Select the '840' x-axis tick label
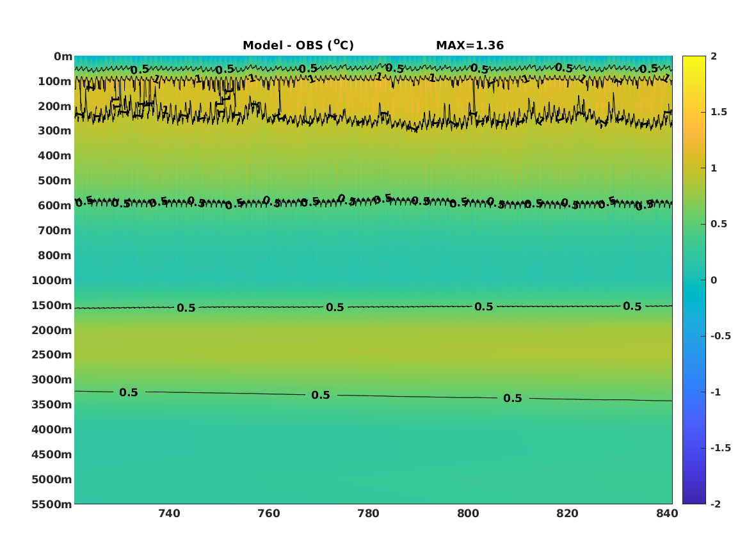Viewport: 747px width, 560px height. (667, 513)
